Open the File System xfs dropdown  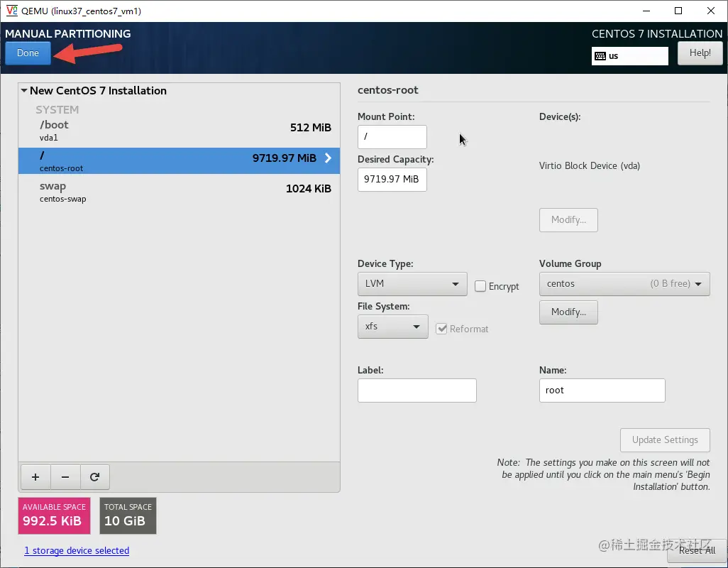point(392,327)
